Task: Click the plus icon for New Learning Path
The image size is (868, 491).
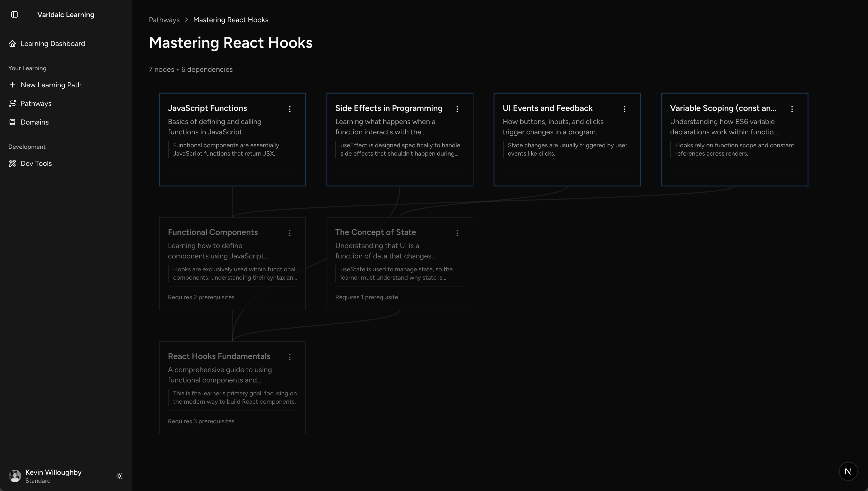Action: pyautogui.click(x=12, y=85)
